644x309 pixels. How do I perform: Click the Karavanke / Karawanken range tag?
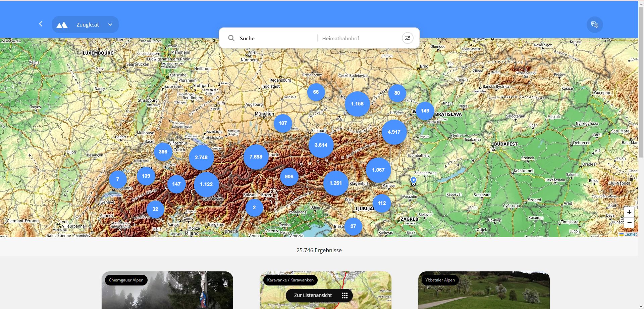(290, 280)
